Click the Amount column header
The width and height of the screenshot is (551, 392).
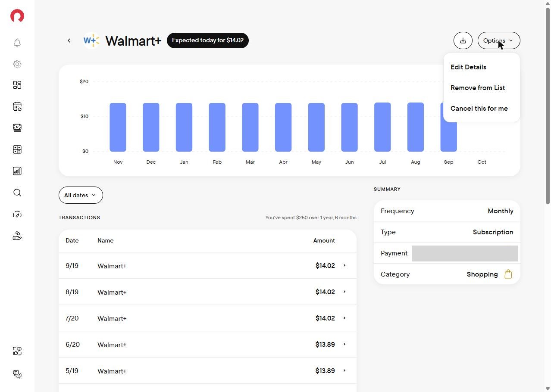coord(324,240)
